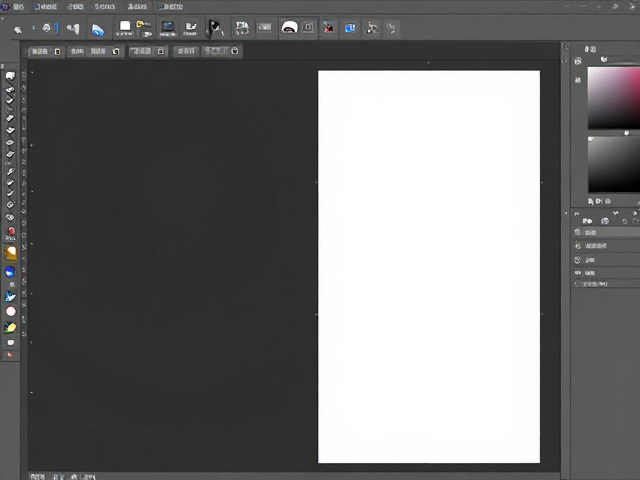640x480 pixels.
Task: Select the black and white mask icon
Action: [215, 28]
